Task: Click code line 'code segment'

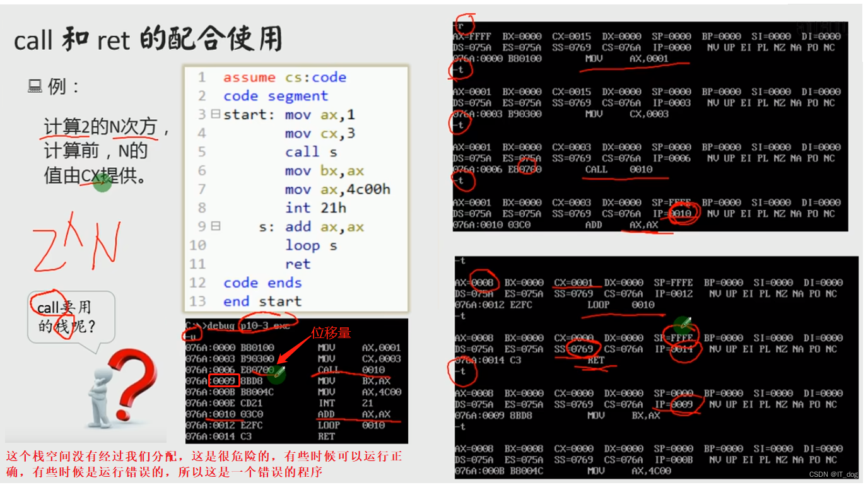Action: point(276,96)
